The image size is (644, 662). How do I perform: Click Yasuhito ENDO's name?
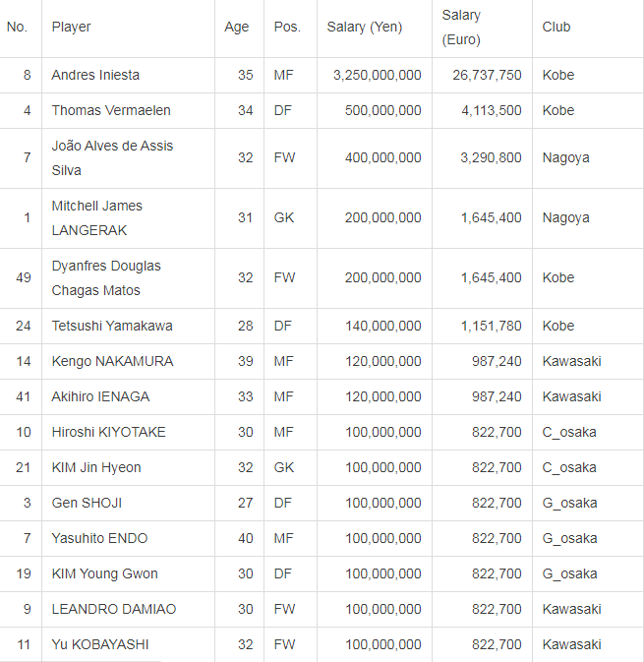[x=97, y=538]
